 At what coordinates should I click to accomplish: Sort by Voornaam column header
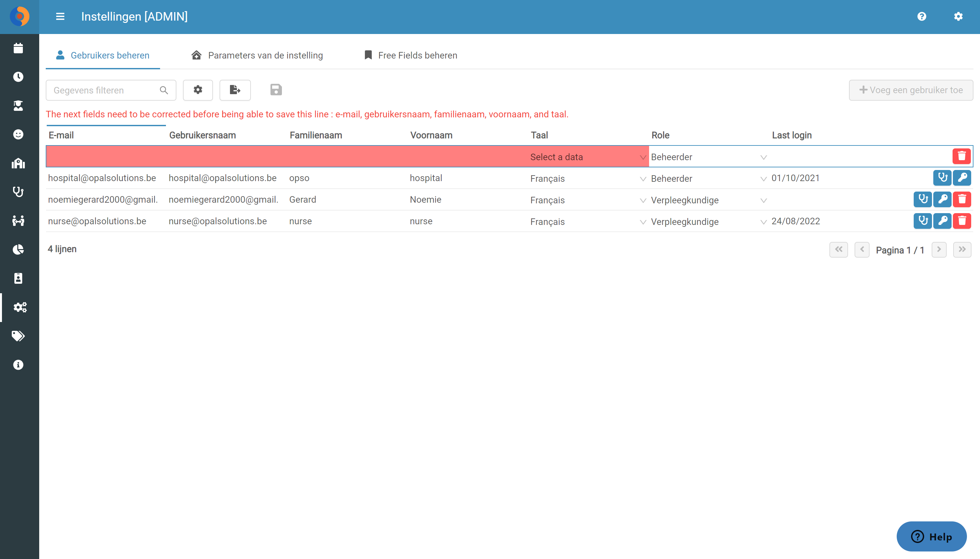click(x=432, y=135)
